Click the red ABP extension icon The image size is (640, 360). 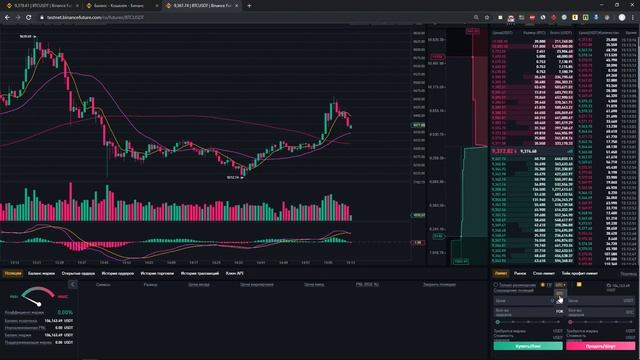point(532,18)
